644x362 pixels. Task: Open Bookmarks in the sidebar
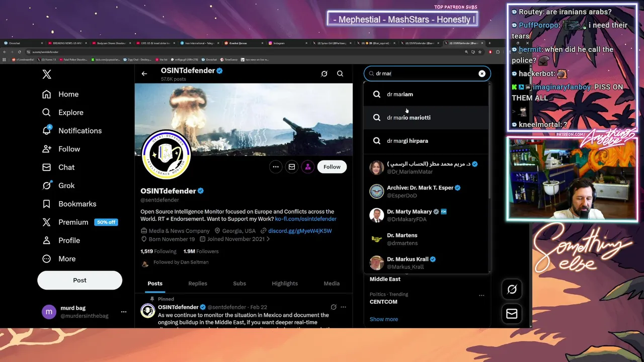click(x=69, y=204)
